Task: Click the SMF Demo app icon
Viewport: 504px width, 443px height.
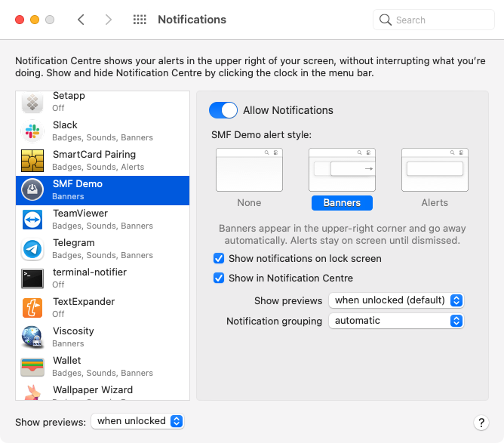Action: pyautogui.click(x=32, y=190)
